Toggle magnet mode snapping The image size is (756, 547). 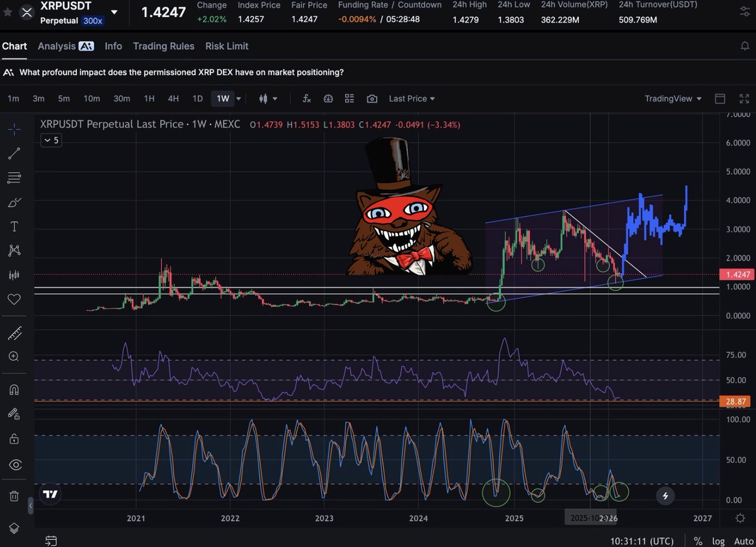tap(14, 389)
